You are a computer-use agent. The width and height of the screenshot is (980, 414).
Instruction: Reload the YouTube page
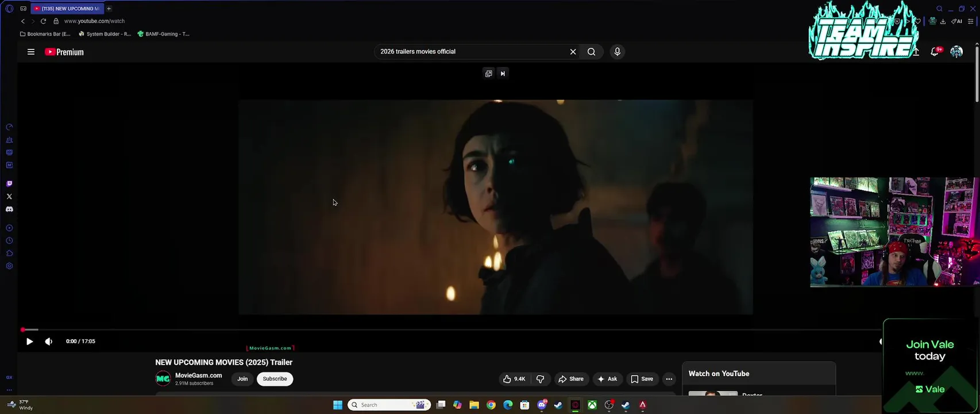pyautogui.click(x=43, y=21)
